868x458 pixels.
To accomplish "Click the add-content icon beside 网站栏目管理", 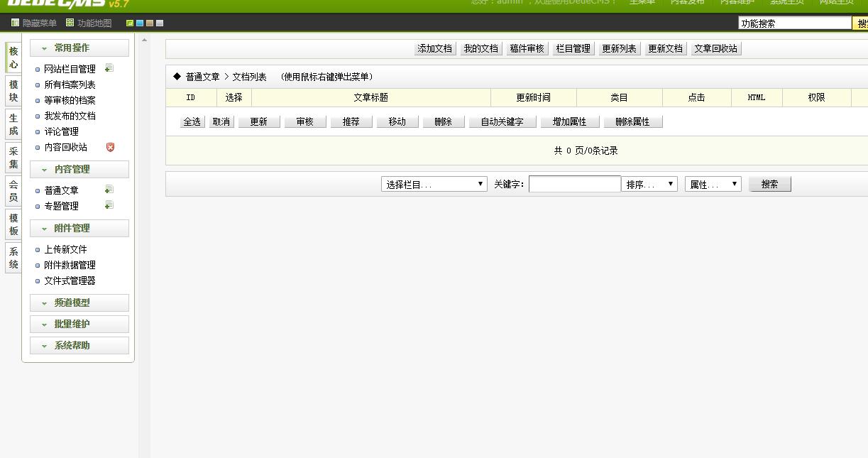I will point(108,68).
